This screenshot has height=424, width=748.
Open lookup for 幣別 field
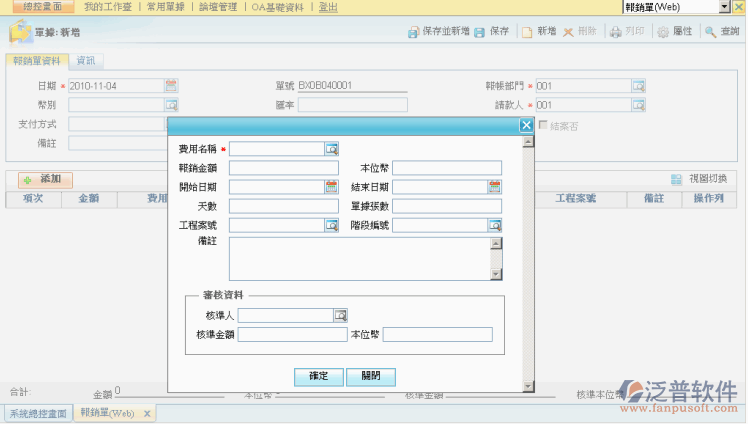pos(171,105)
